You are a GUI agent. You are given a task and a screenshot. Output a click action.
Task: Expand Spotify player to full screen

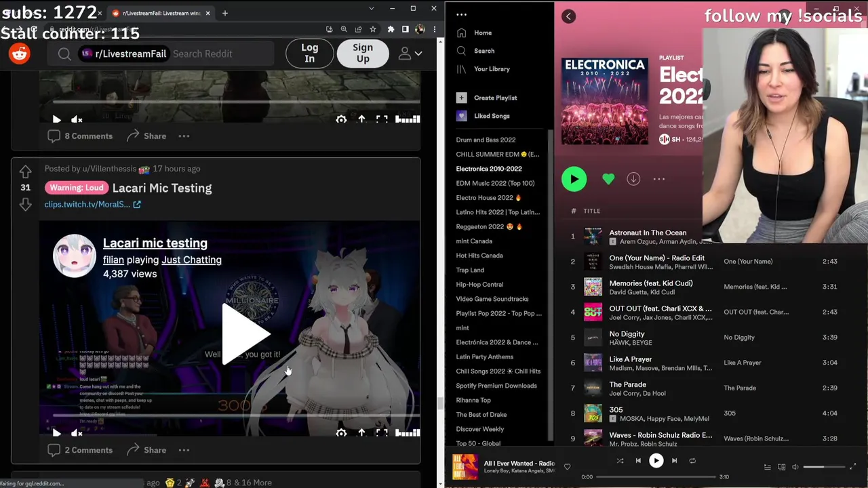coord(853,467)
